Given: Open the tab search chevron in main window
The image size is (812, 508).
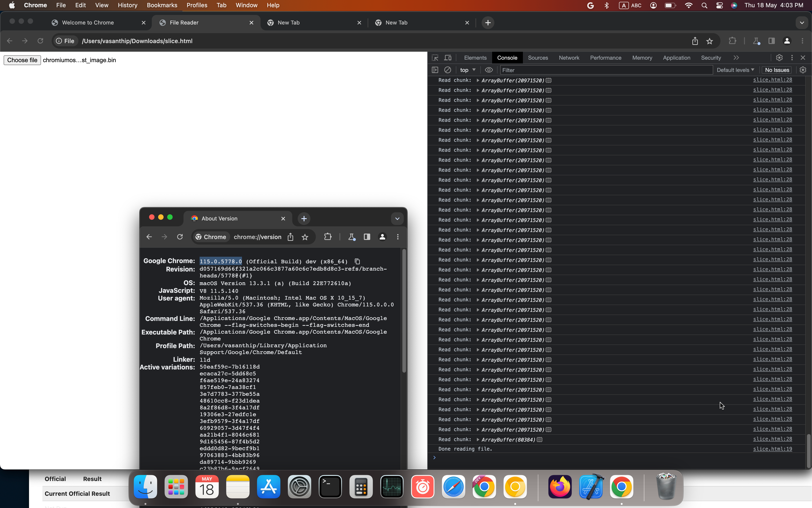Looking at the screenshot, I should tap(802, 22).
